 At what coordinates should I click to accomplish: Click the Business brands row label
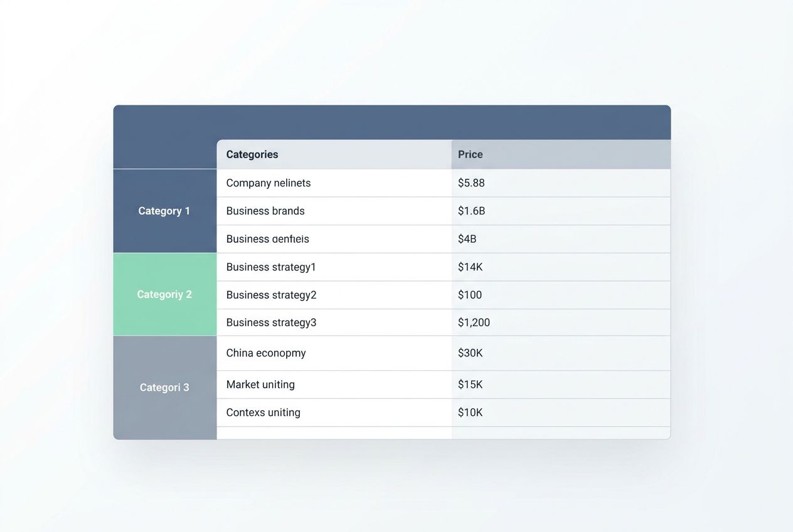pos(265,210)
